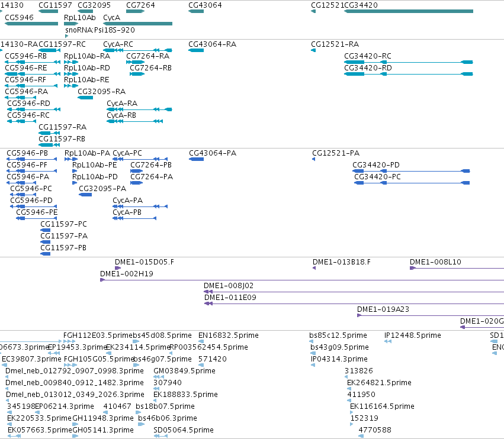Select the CG5946 gene label
504x439 pixels.
point(20,18)
